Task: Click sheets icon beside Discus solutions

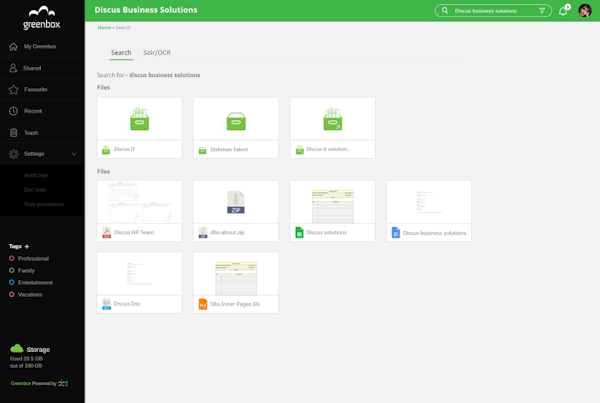Action: point(299,232)
